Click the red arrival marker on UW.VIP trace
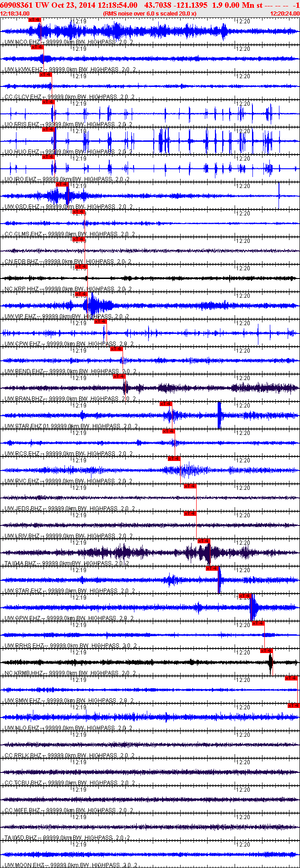 pyautogui.click(x=81, y=294)
